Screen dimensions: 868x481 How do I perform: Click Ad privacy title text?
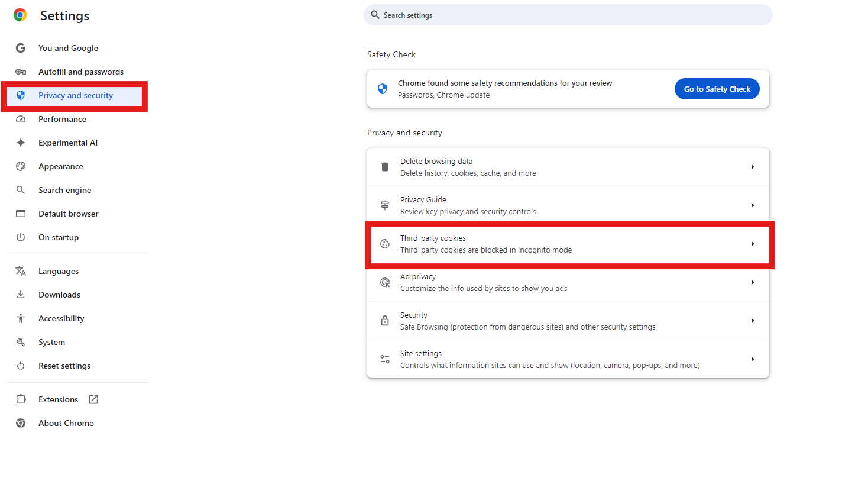418,276
